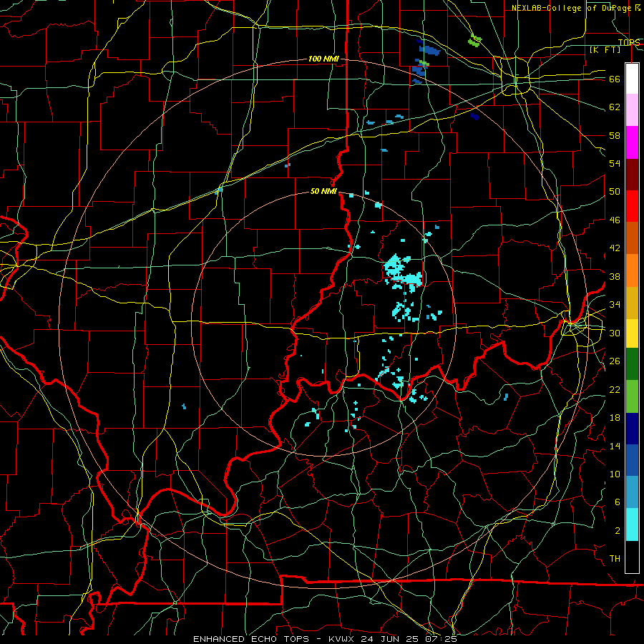Click the '42' legend value
This screenshot has height=644, width=644.
point(615,248)
